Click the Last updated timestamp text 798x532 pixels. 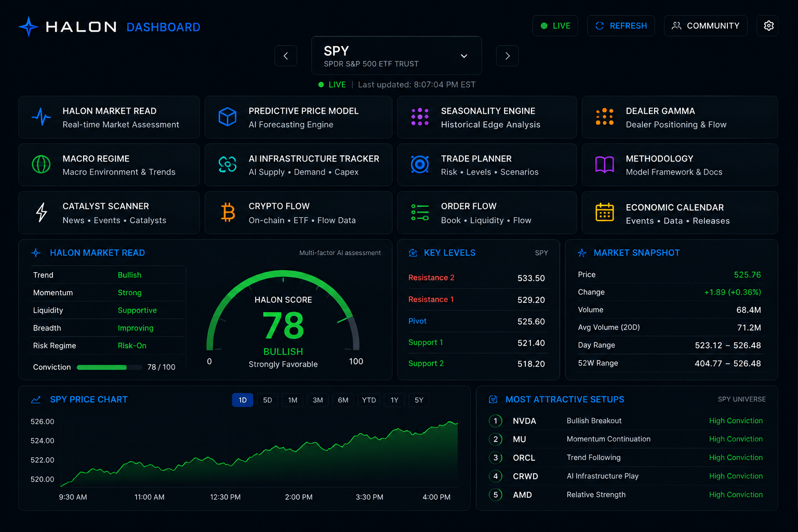(x=417, y=85)
